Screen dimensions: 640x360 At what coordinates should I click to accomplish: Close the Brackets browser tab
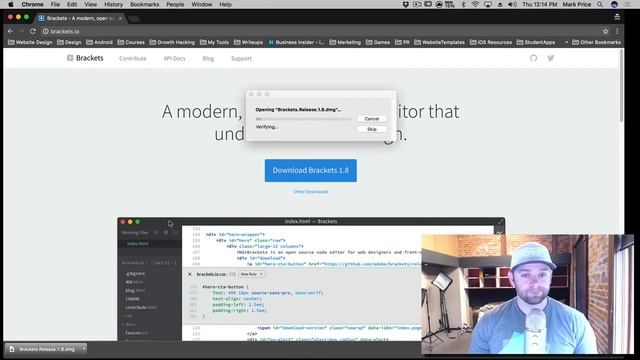120,18
